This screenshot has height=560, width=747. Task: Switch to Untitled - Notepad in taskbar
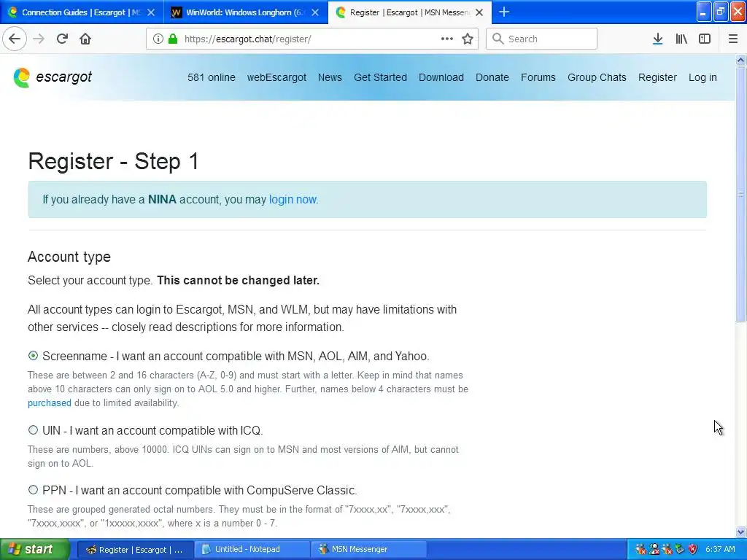[x=252, y=549]
